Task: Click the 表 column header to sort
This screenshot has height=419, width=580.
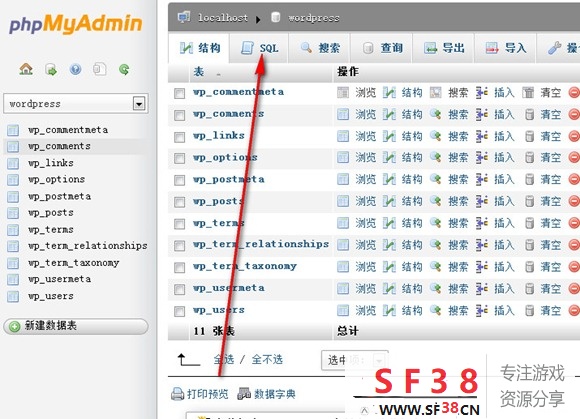Action: point(199,72)
